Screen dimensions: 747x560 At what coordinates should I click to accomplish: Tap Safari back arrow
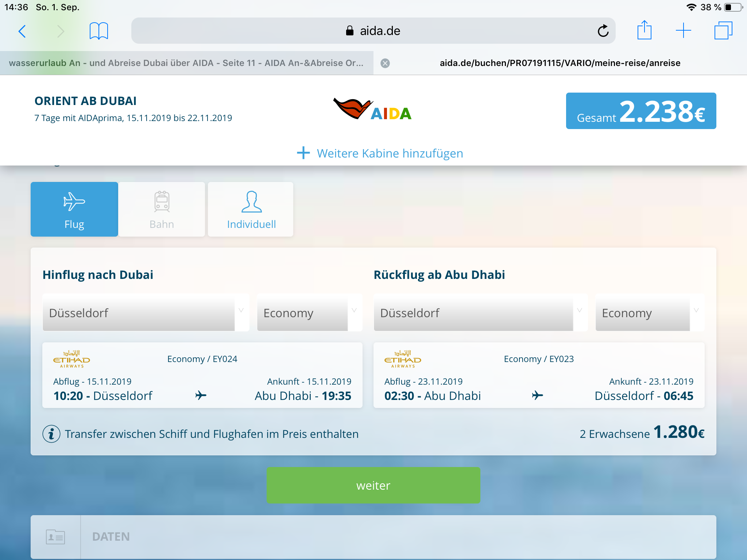coord(22,31)
